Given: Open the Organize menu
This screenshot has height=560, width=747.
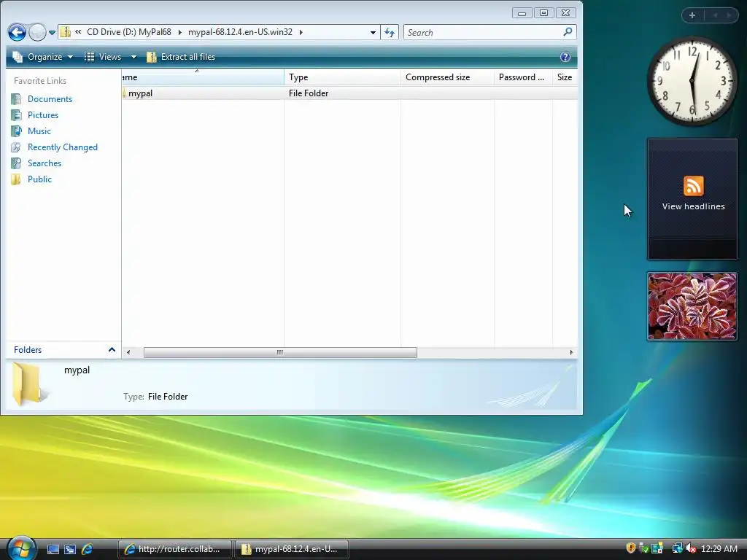Looking at the screenshot, I should point(42,57).
